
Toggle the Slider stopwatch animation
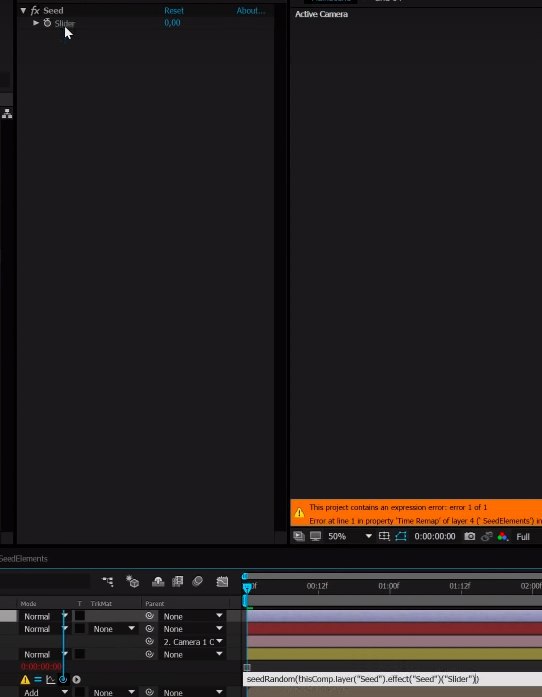(47, 23)
